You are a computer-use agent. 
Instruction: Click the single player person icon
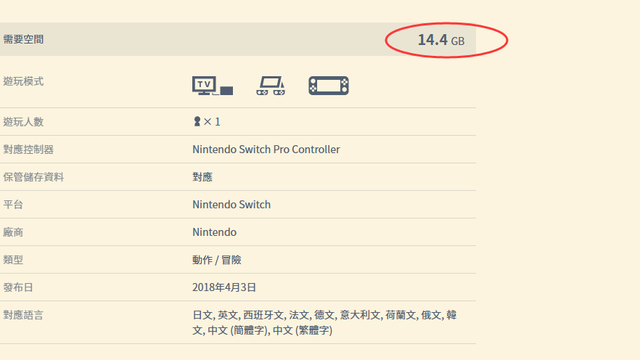197,121
